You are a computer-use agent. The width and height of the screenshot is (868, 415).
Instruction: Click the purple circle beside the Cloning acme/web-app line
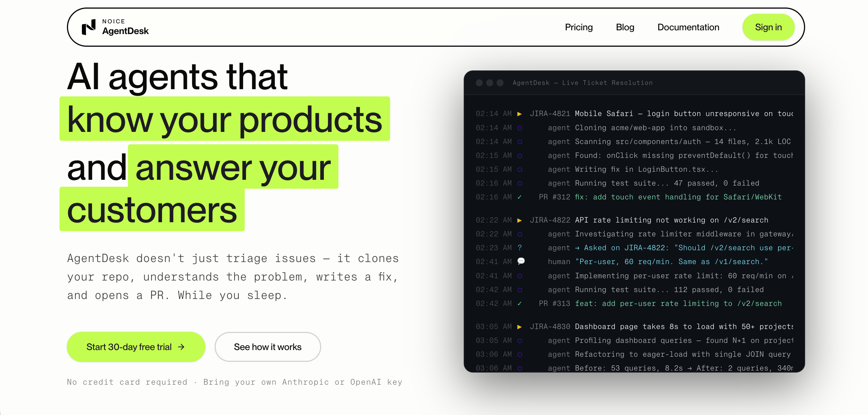520,128
